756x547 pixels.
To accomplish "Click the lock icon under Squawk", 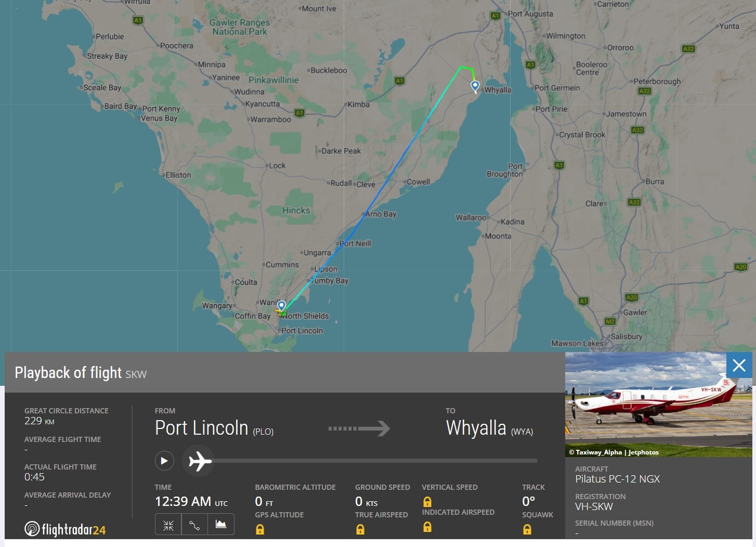I will [x=527, y=529].
